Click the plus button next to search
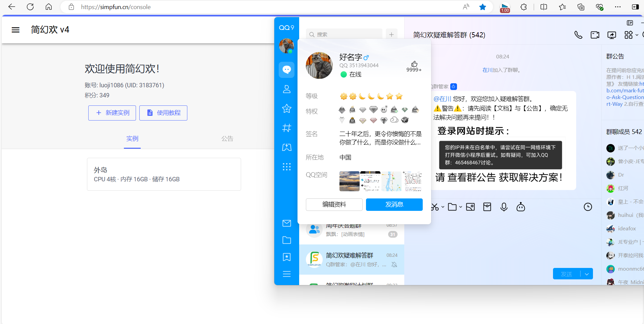Screen dimensions: 644x324 pyautogui.click(x=392, y=34)
